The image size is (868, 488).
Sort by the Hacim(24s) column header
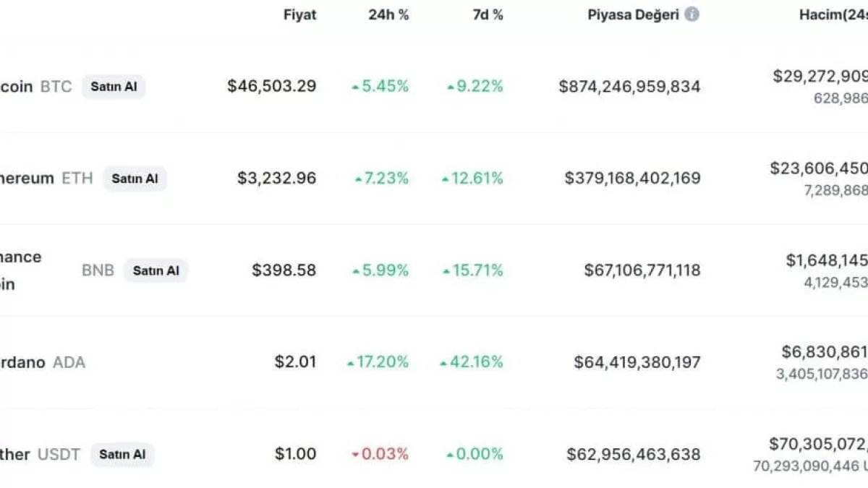tap(832, 14)
